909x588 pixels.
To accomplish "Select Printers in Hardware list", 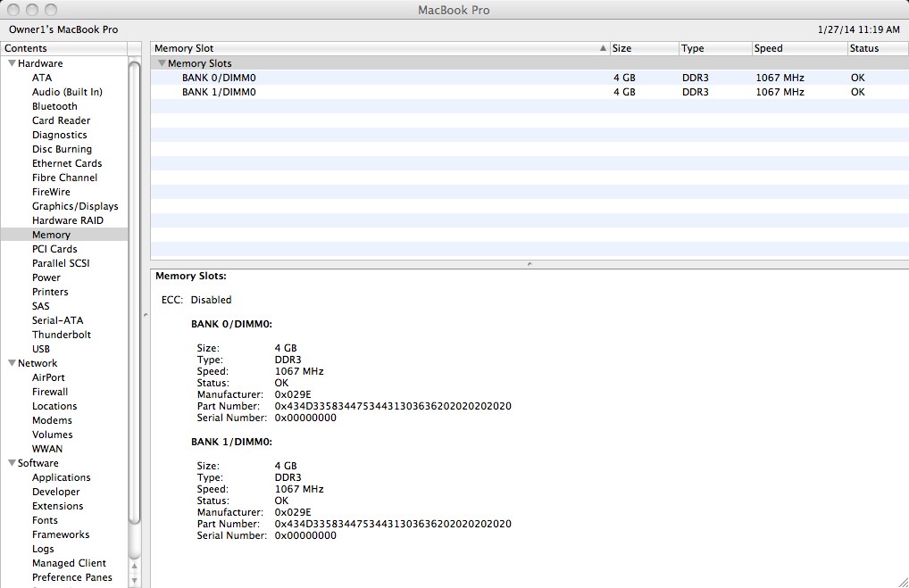I will 50,292.
